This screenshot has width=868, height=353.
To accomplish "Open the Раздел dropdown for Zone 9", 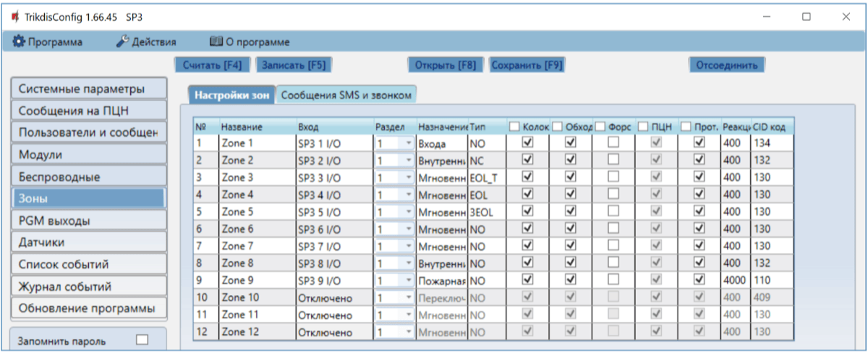I will (x=409, y=281).
